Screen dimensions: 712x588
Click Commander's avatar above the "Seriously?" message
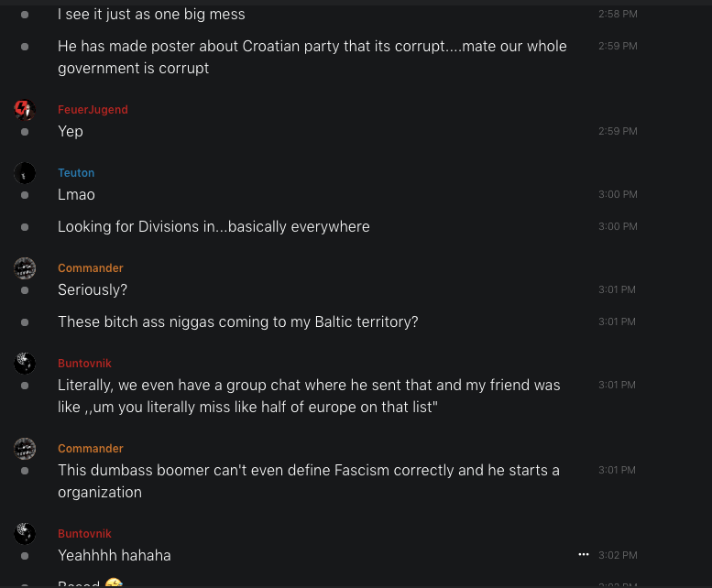pyautogui.click(x=25, y=268)
